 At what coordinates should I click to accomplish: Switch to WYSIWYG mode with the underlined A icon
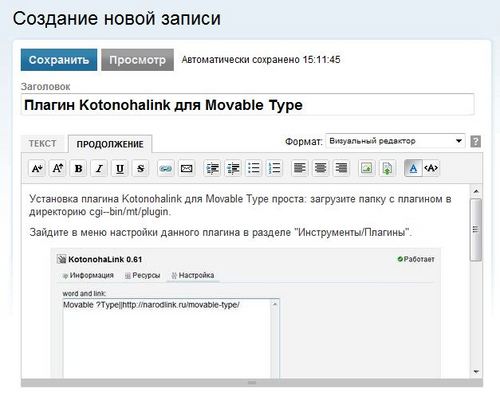tap(413, 168)
